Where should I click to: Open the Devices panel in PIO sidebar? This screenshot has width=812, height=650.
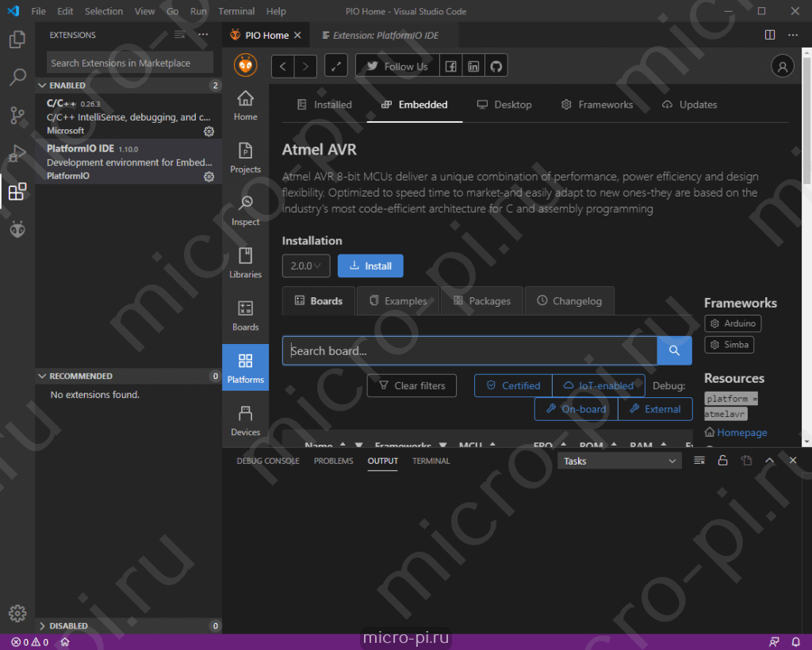245,419
